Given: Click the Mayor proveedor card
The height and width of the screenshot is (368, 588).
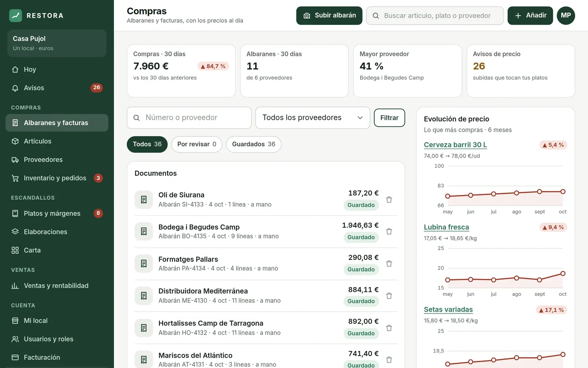Looking at the screenshot, I should [408, 71].
